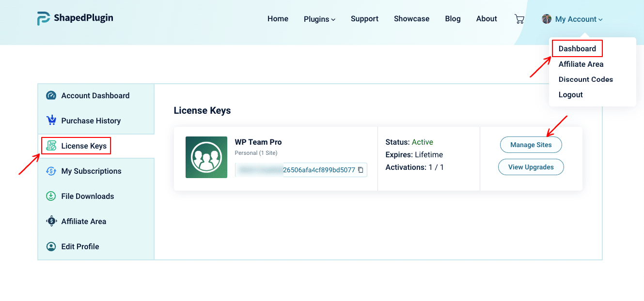Copy the license key with the copy icon
Viewport: 644px width, 301px height.
click(x=361, y=170)
